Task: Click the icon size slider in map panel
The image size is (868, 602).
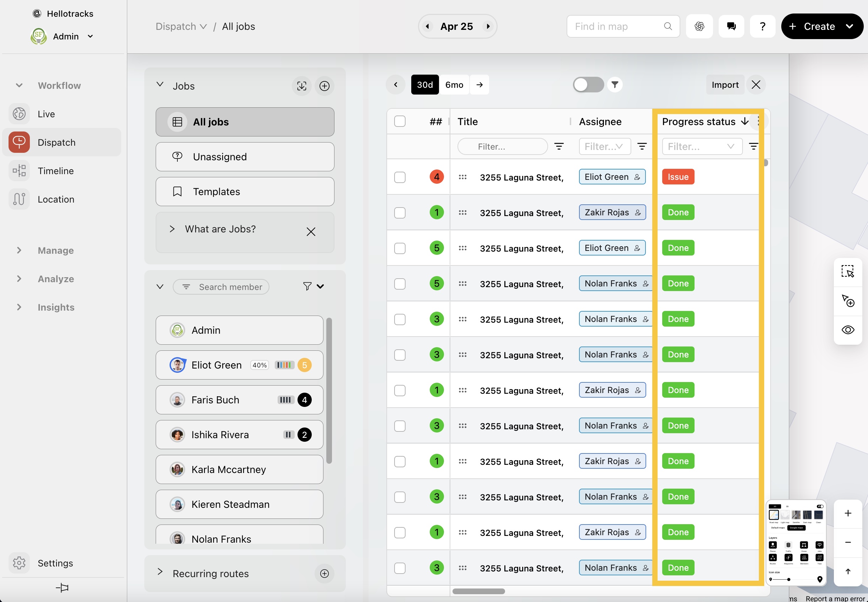Action: click(788, 579)
